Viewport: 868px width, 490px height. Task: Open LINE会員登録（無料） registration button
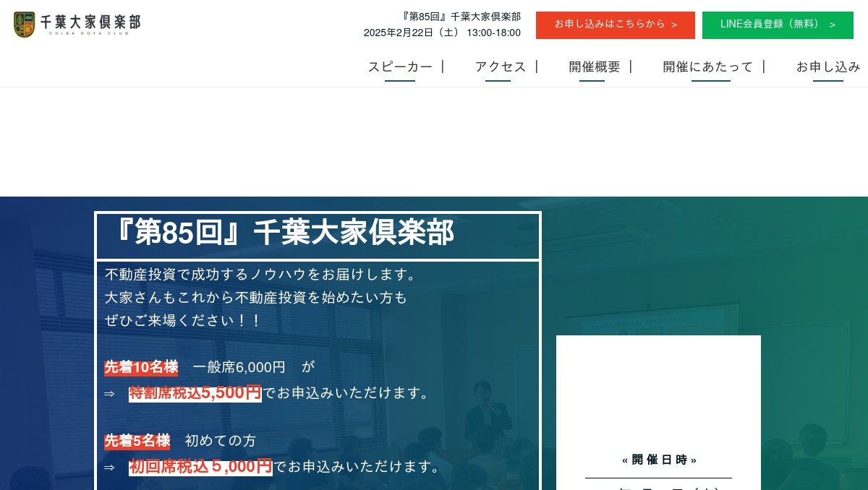778,25
